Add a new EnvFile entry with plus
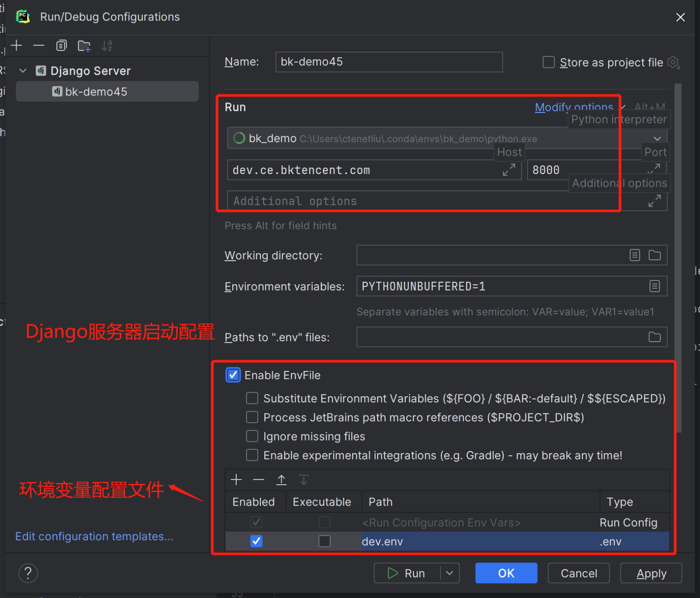This screenshot has width=700, height=598. [x=236, y=480]
